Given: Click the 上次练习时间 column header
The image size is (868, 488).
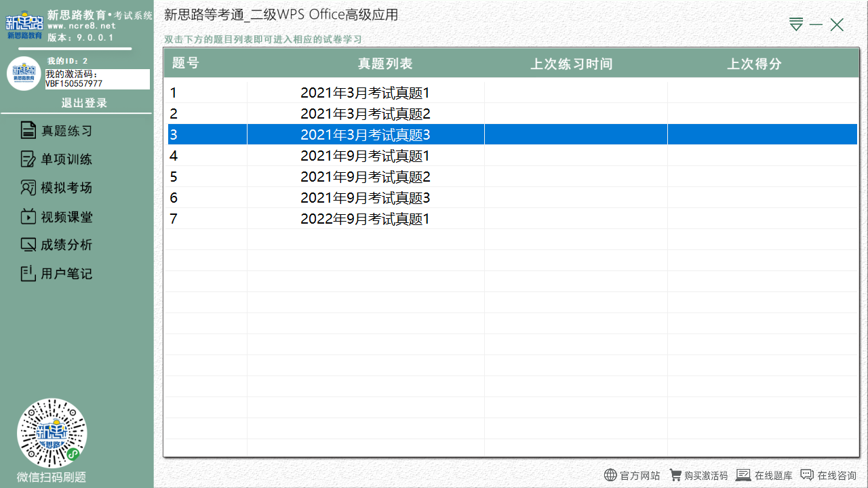Looking at the screenshot, I should pos(572,64).
